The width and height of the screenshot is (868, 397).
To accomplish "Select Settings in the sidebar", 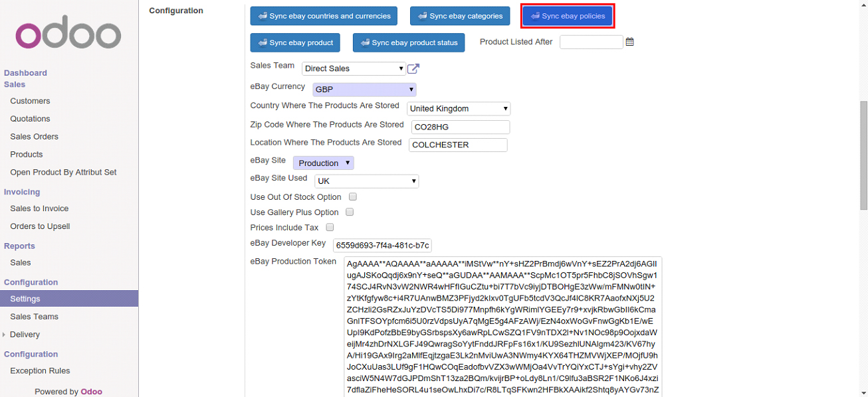I will coord(69,299).
